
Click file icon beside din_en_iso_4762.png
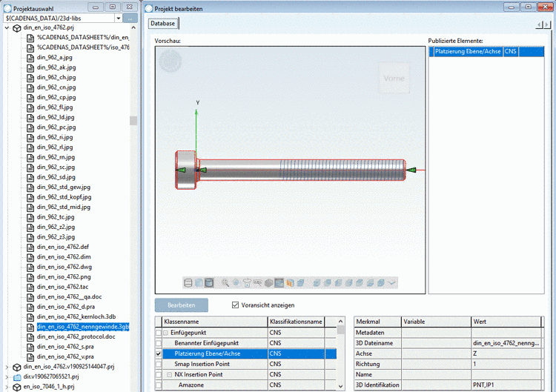pyautogui.click(x=30, y=277)
